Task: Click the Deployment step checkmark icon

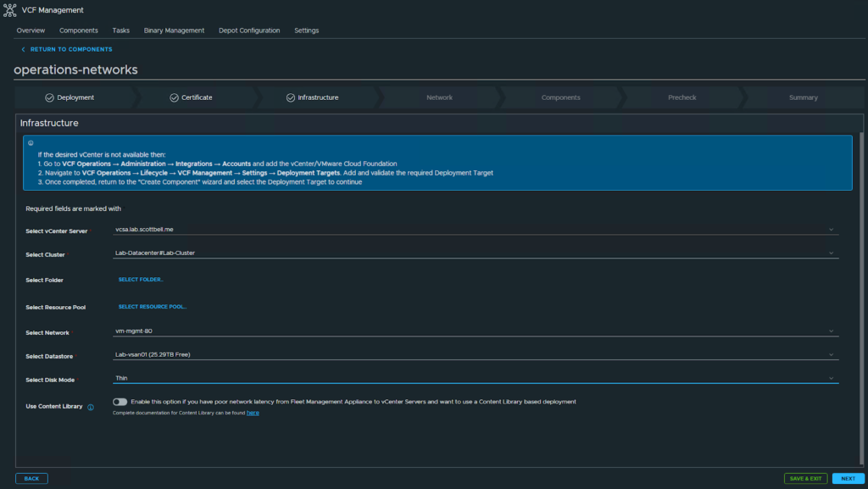Action: [49, 97]
